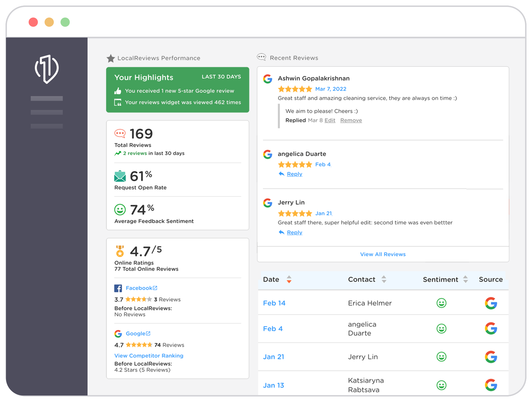Click the smiley icon beside 74%
The image size is (532, 402).
[120, 209]
